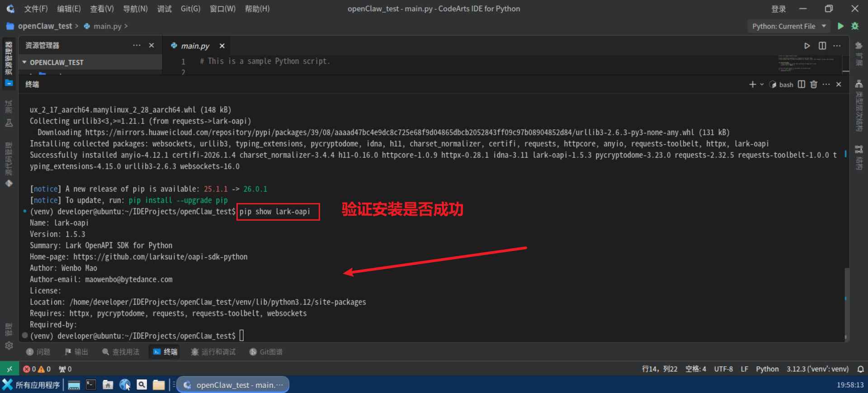Switch to the 输出 output tab
Screen dimensions: 868x393
tap(76, 352)
